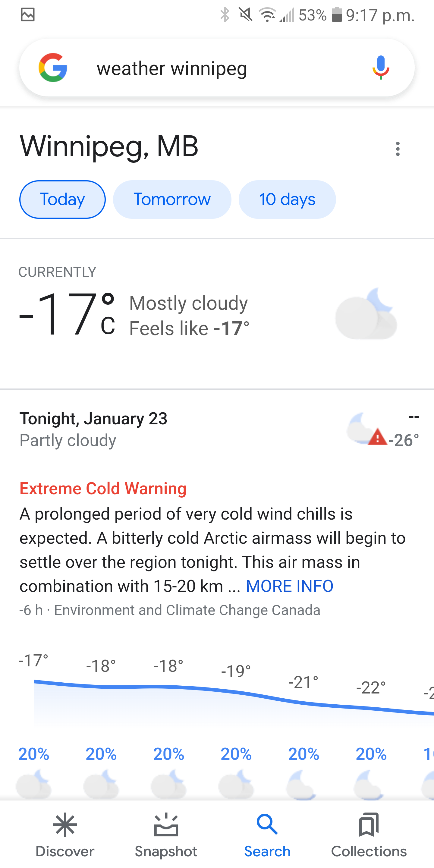Tap the screenshot notification icon in status bar
Screen dimensions: 434x868
(x=28, y=15)
